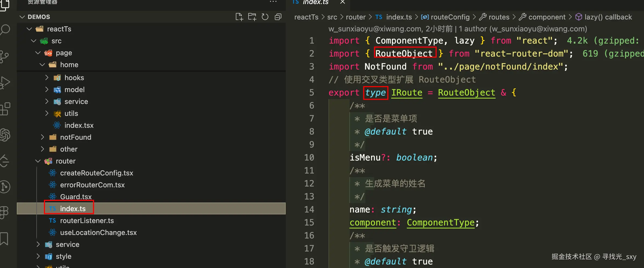This screenshot has height=268, width=644.
Task: Click reactTs in the breadcrumb
Action: click(306, 17)
